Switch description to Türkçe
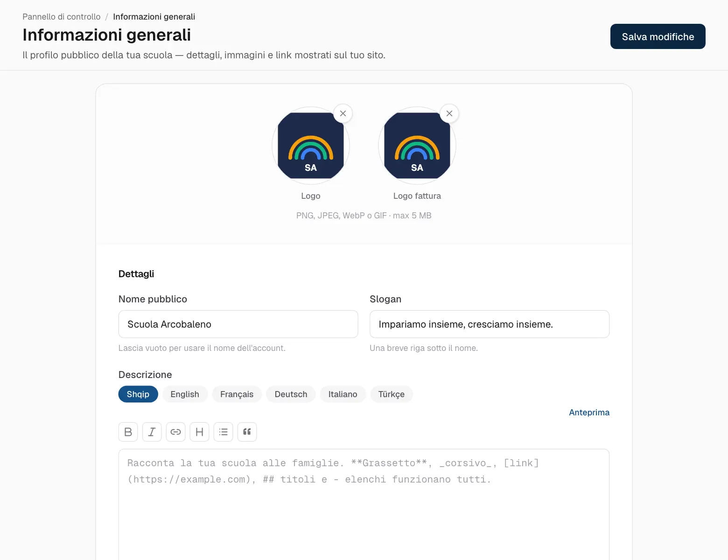 392,394
